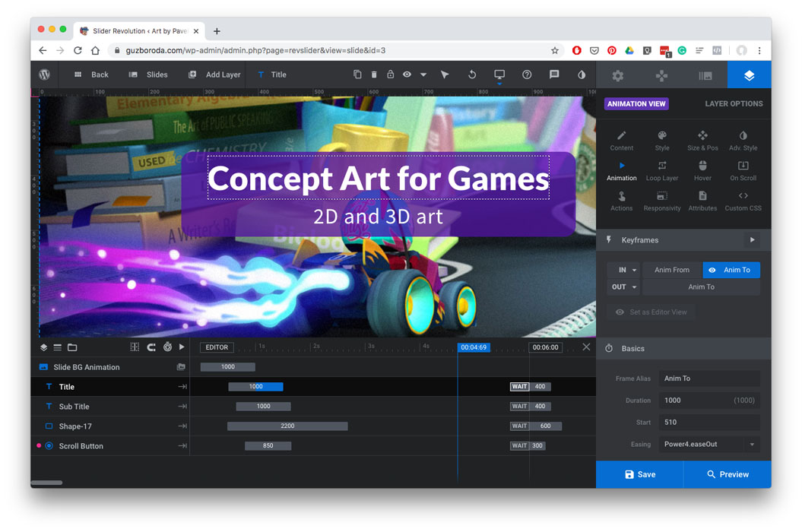The image size is (802, 532).
Task: Open the On Scroll option
Action: pyautogui.click(x=743, y=171)
